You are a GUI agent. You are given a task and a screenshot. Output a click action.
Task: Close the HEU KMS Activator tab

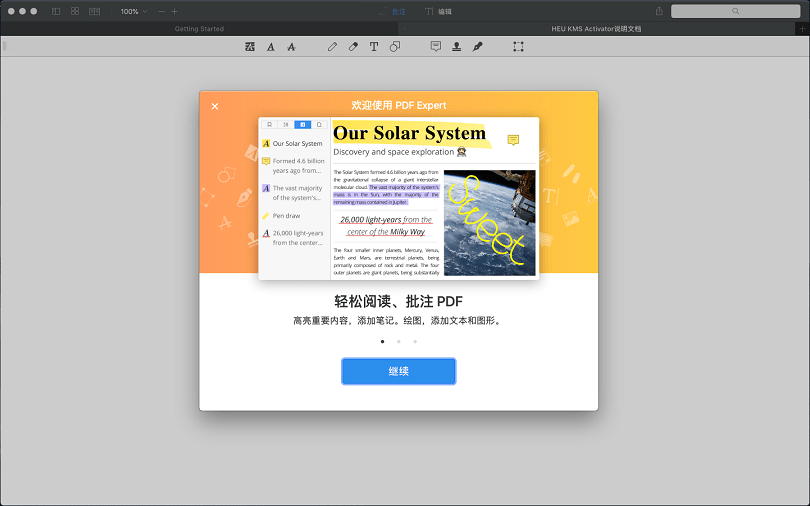click(x=404, y=29)
